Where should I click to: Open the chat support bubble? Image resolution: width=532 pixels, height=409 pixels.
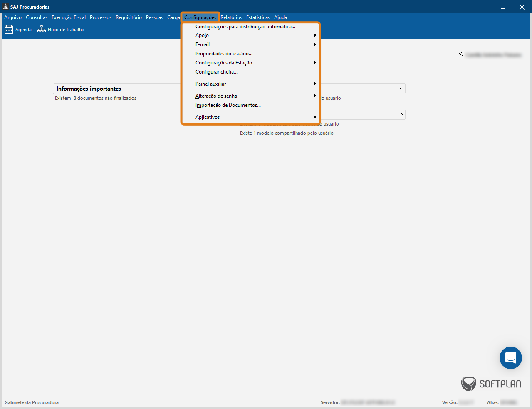(x=510, y=358)
